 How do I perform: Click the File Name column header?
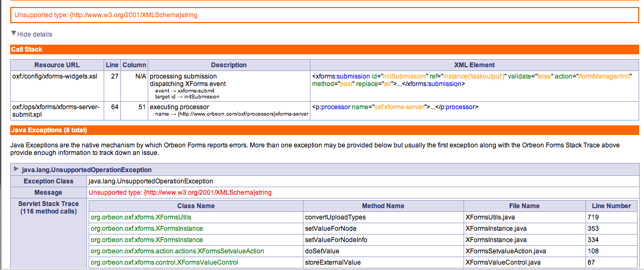(524, 206)
